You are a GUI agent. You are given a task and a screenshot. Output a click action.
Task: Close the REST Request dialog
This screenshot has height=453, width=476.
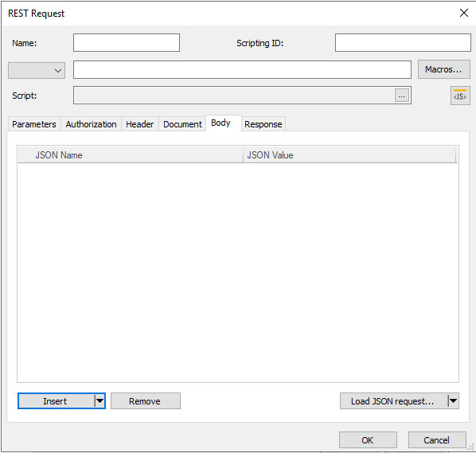point(464,13)
